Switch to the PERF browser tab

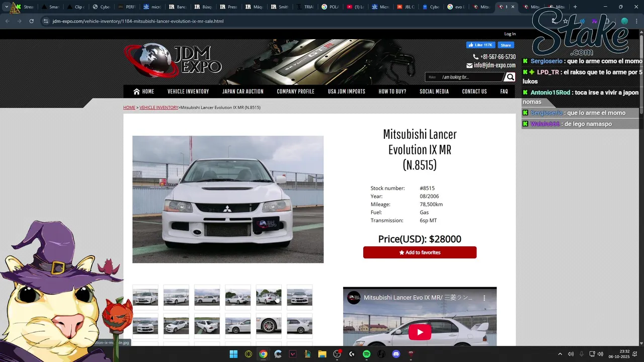[126, 7]
